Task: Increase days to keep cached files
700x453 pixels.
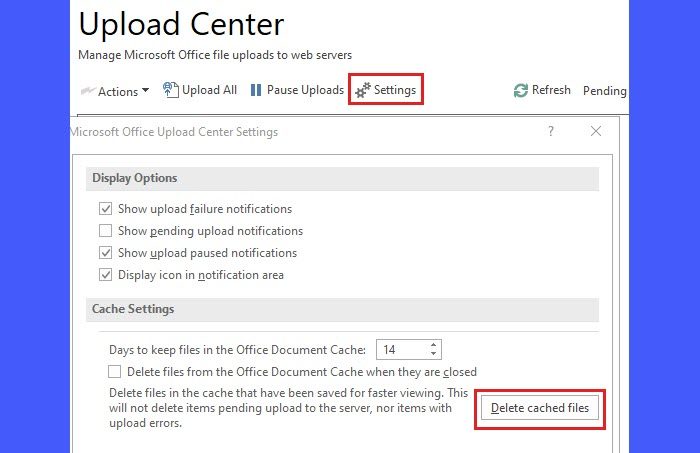Action: click(433, 345)
